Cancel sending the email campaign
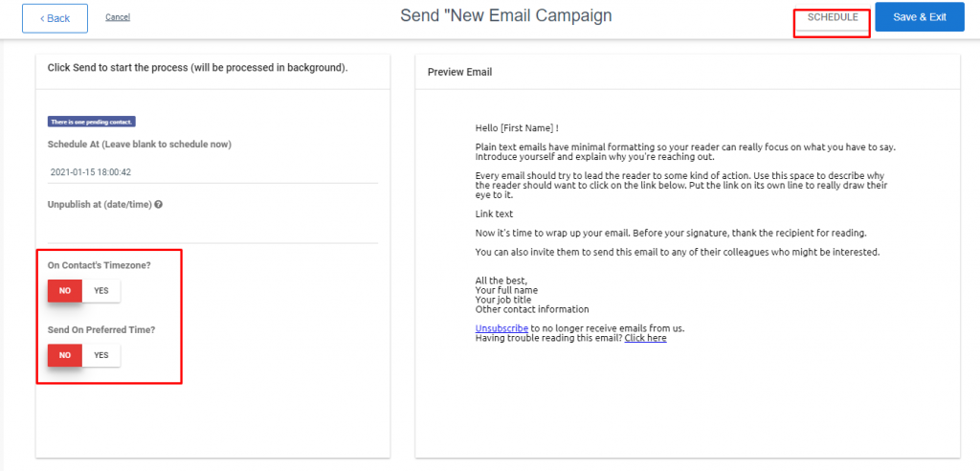Screen dimensions: 980x471 click(x=118, y=17)
